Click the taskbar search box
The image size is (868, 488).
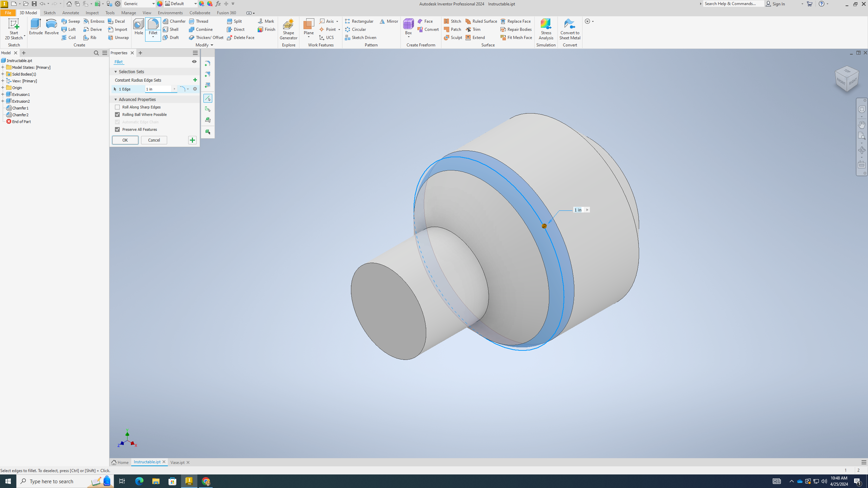pyautogui.click(x=65, y=481)
